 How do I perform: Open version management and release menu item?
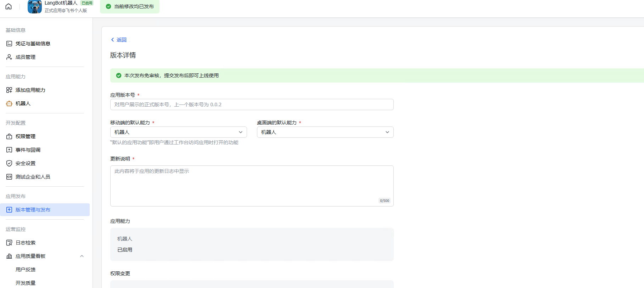[x=33, y=210]
